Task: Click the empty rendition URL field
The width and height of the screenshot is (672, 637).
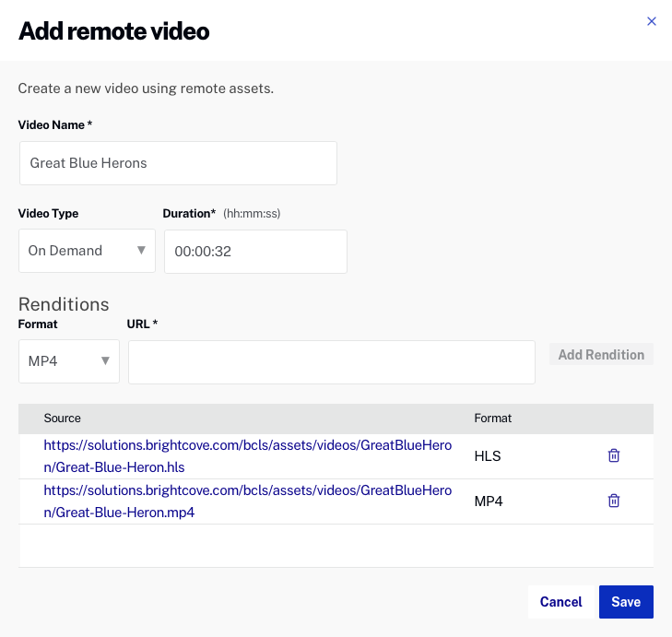Action: (x=331, y=361)
